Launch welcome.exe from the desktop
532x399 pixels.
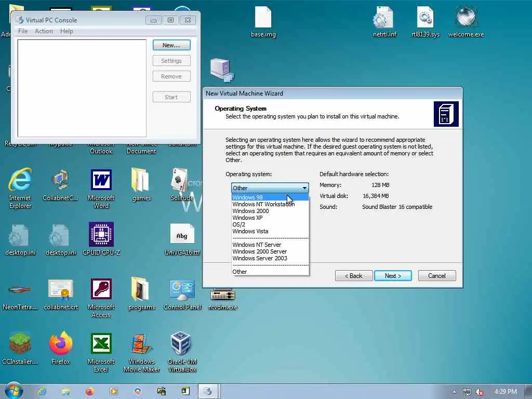[466, 21]
